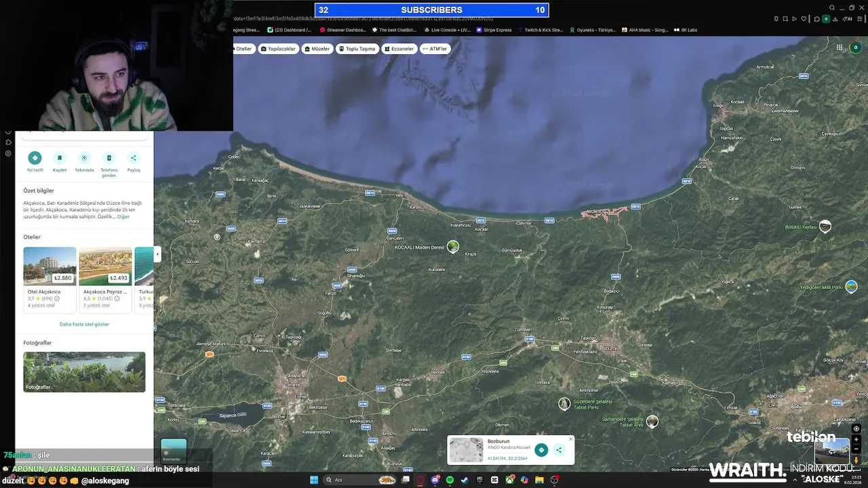
Task: Open browser search magnifier icon
Action: [832, 7]
